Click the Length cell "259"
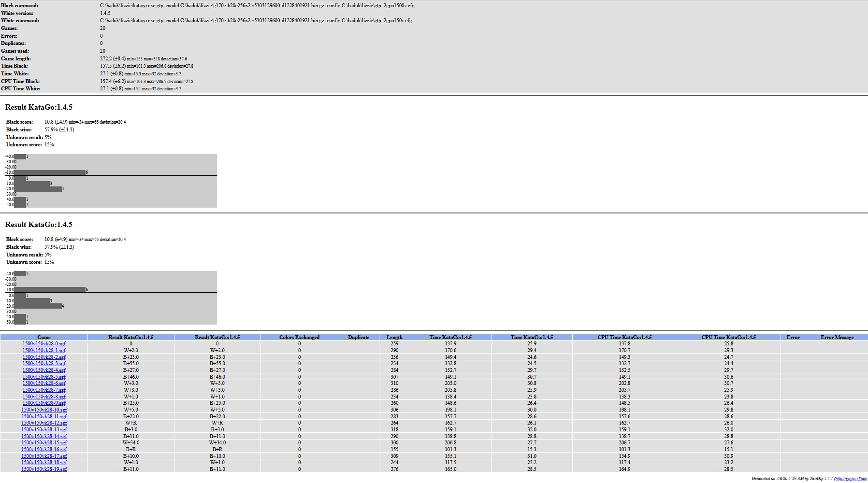Viewport: 868px width, 483px height. coord(394,344)
